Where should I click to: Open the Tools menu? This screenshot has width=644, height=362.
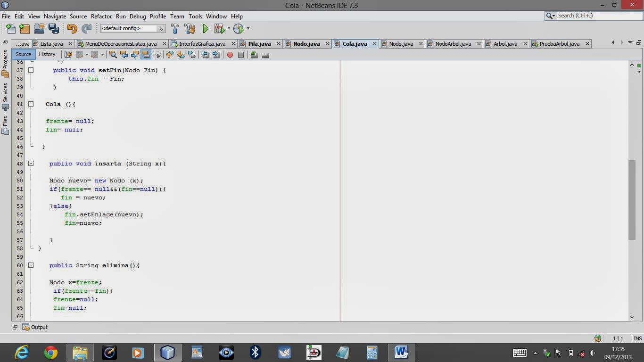tap(195, 16)
